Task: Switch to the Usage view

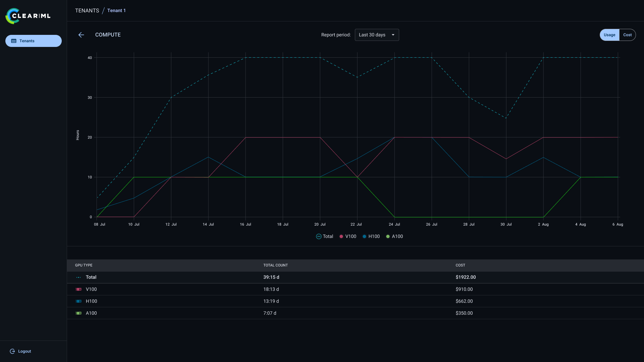Action: (609, 35)
